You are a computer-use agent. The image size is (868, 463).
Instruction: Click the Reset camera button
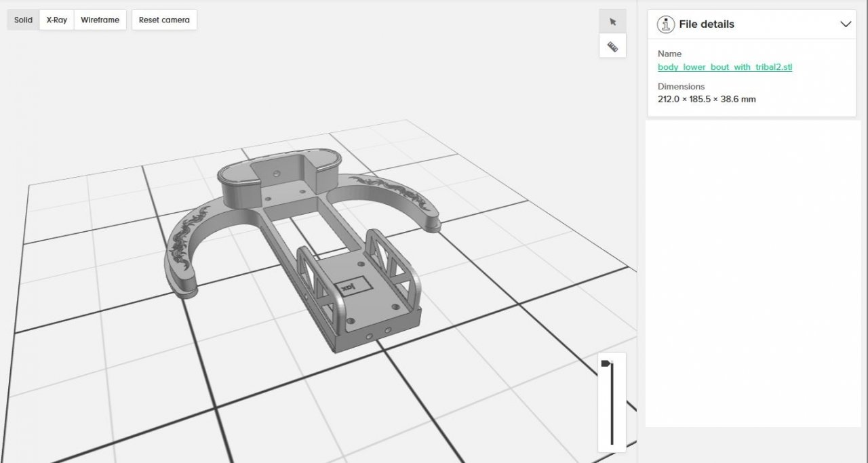point(164,20)
